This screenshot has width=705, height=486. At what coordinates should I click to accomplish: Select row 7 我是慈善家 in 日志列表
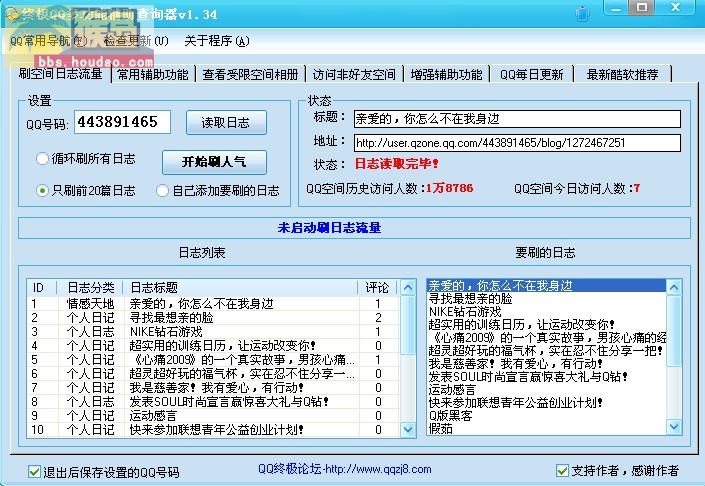(x=214, y=387)
